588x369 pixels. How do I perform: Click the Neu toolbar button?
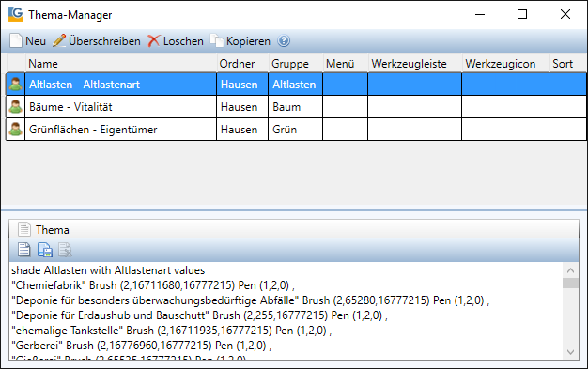(27, 41)
